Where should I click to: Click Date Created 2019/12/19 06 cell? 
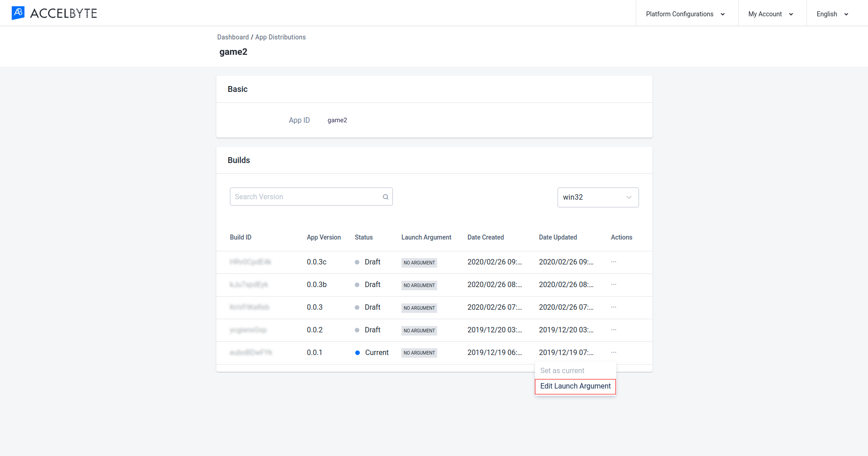(x=495, y=352)
